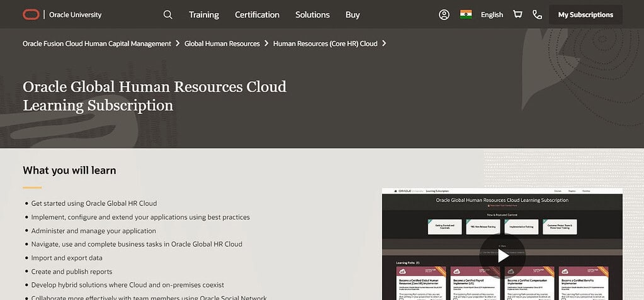This screenshot has width=644, height=300.
Task: Click the My Subscriptions button
Action: tap(585, 14)
